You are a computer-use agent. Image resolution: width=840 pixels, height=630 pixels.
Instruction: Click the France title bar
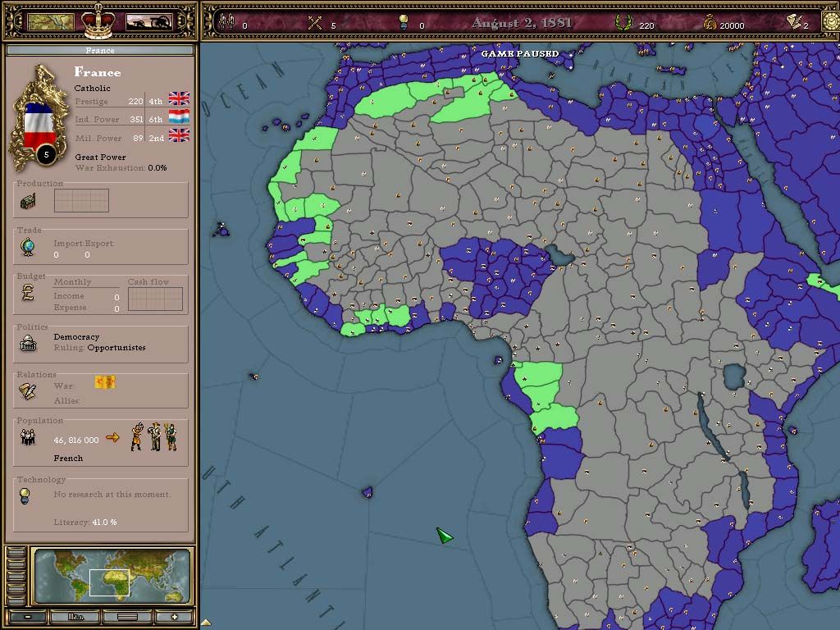100,50
